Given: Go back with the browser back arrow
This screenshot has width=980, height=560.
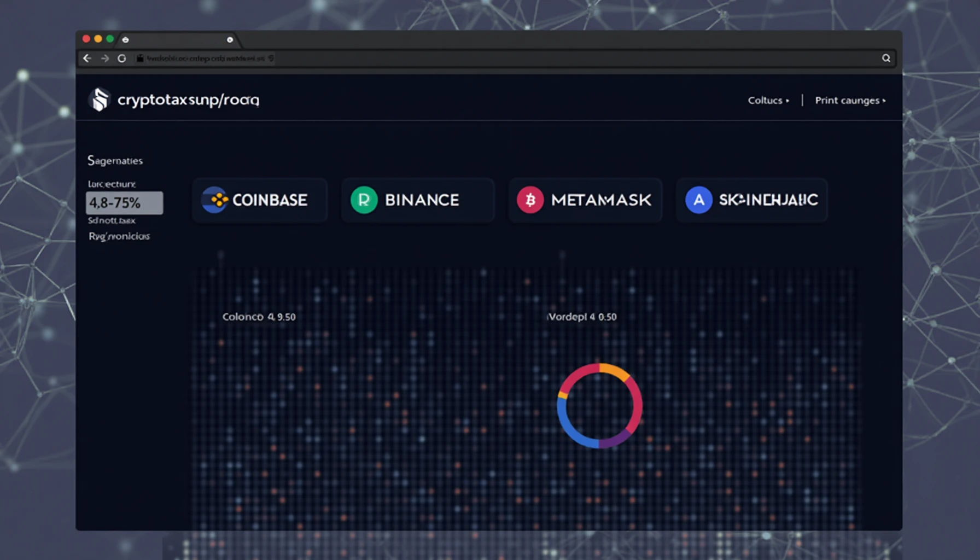Looking at the screenshot, I should point(87,58).
